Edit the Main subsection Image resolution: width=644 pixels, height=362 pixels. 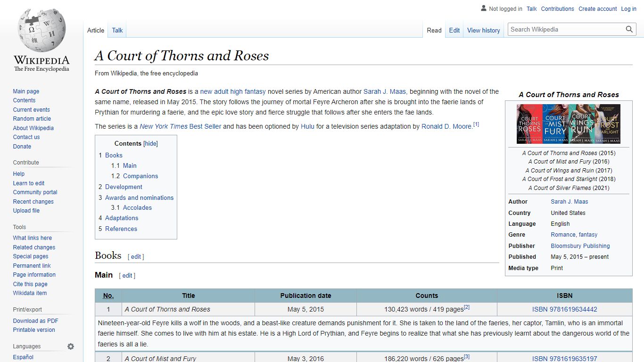click(x=127, y=276)
